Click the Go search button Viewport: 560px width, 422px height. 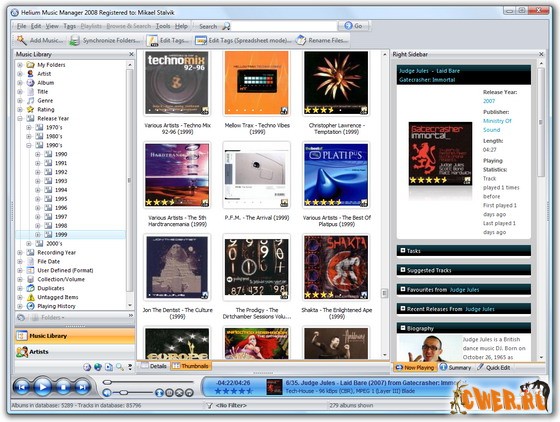(x=354, y=26)
